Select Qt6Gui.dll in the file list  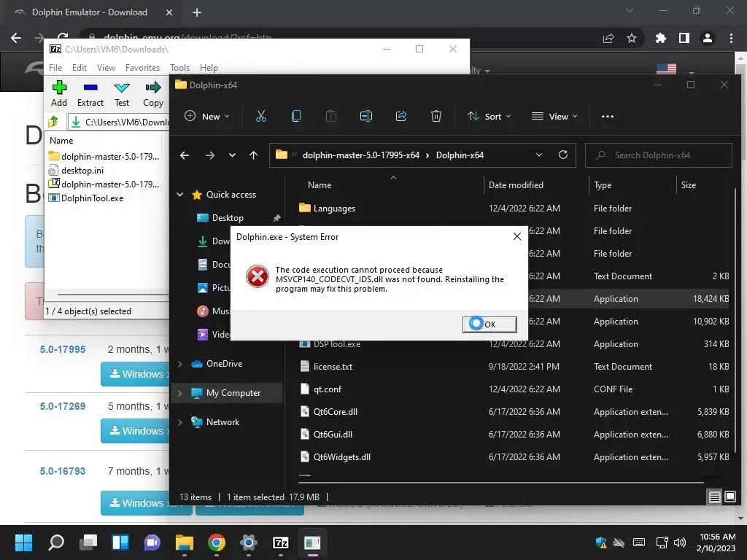click(x=333, y=435)
